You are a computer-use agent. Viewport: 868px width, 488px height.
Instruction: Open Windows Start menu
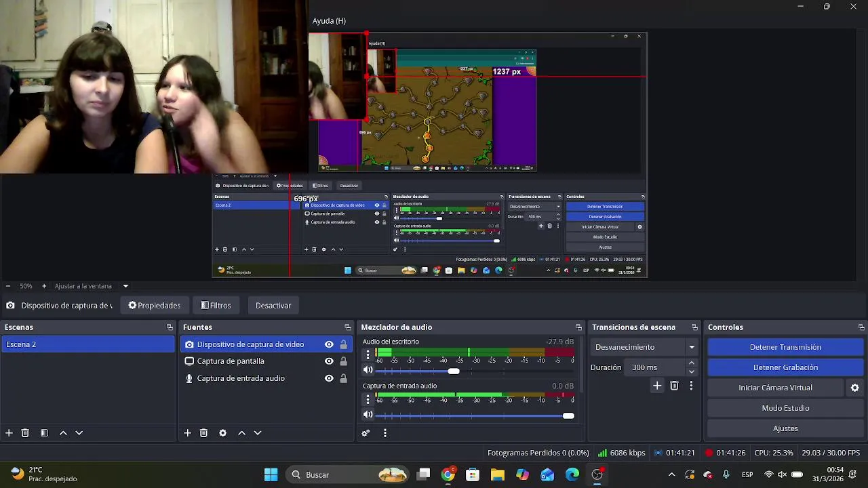point(271,474)
